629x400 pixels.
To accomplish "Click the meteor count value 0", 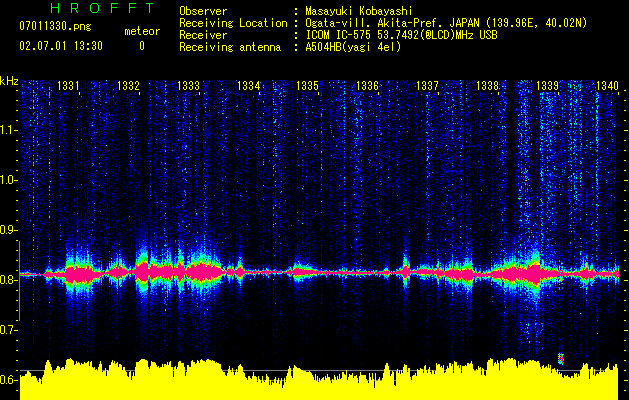I will (x=142, y=46).
